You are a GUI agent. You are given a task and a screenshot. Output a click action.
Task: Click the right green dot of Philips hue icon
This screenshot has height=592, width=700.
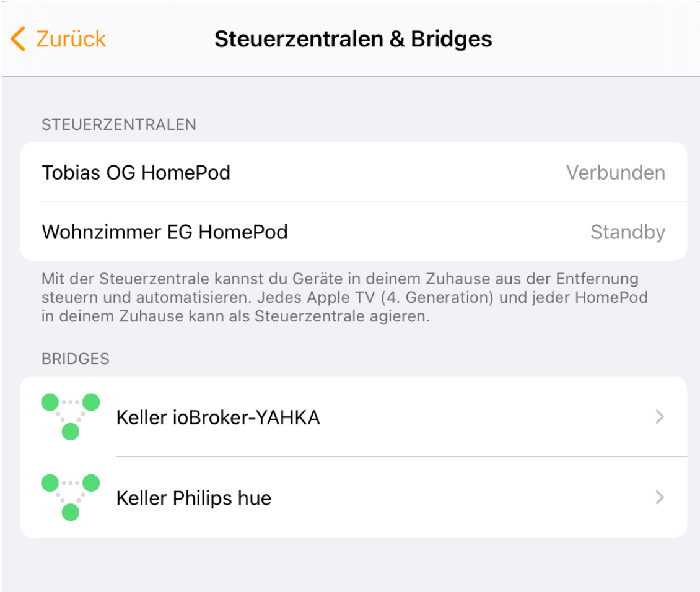click(x=91, y=482)
